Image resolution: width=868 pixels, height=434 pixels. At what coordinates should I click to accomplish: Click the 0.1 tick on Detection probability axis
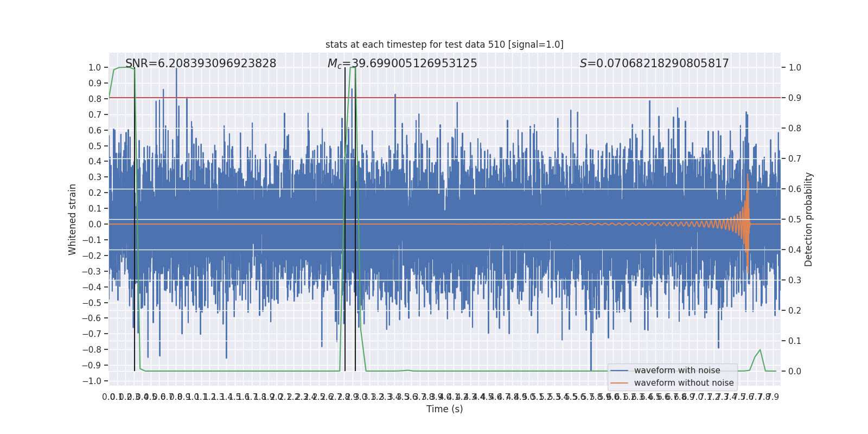pos(795,341)
